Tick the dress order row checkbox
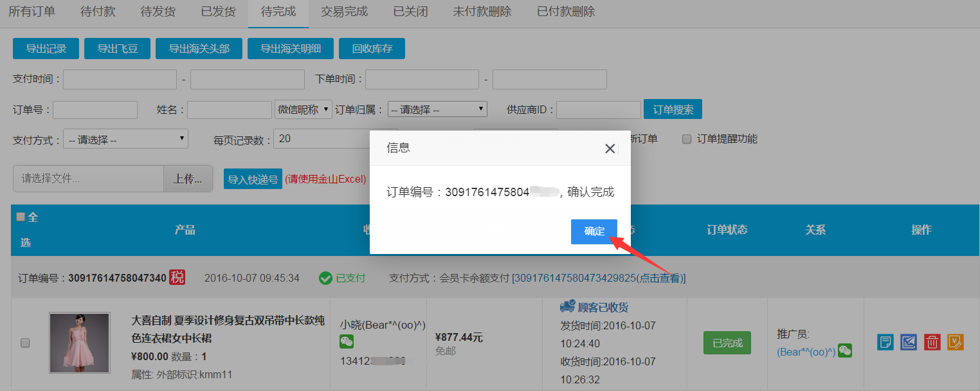The image size is (980, 391). [x=25, y=343]
